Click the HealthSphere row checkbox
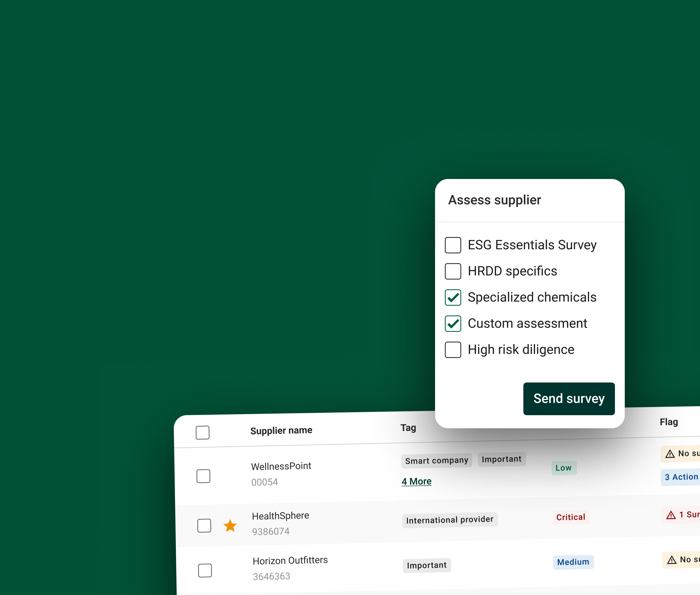 point(204,523)
